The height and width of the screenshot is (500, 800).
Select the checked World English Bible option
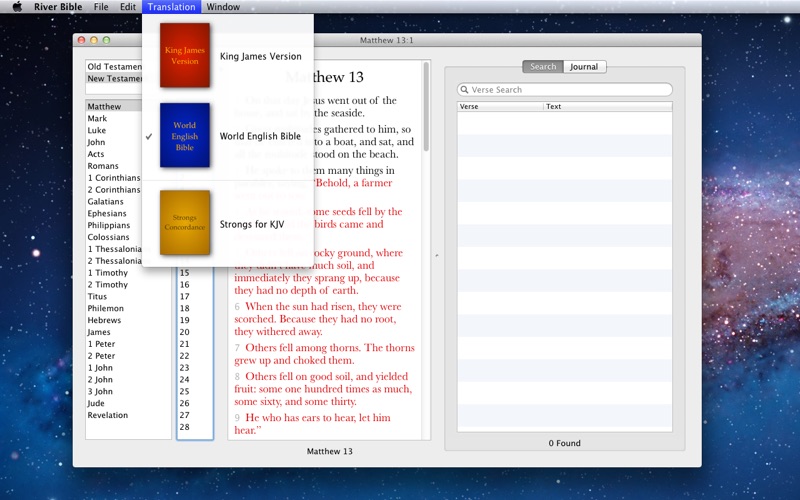[x=260, y=136]
